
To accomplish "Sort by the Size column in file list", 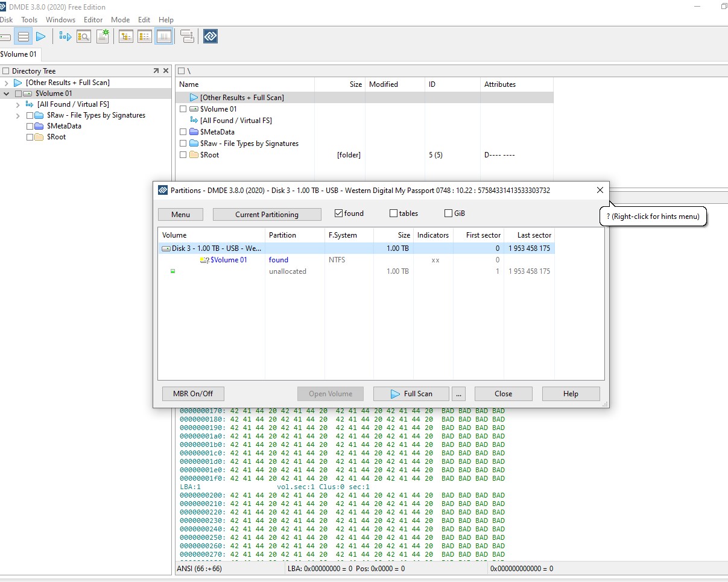I will [340, 84].
